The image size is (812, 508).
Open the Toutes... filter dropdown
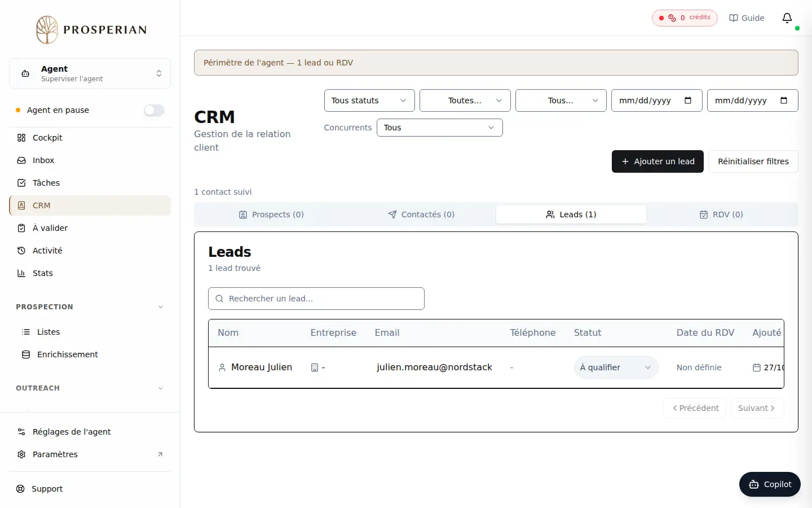point(465,100)
